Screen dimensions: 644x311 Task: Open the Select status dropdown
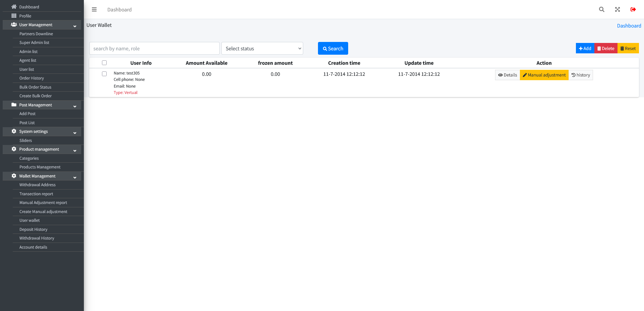coord(262,48)
